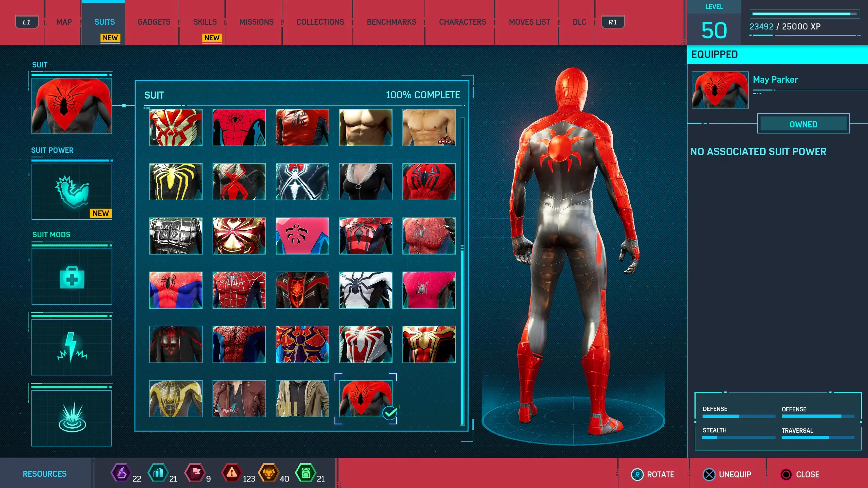This screenshot has height=488, width=868.
Task: Open the equipped suit slot in the left panel
Action: tap(72, 106)
